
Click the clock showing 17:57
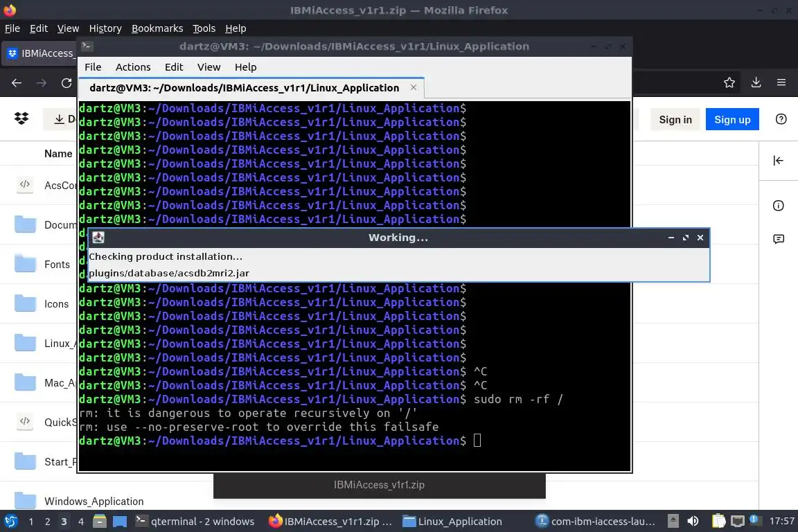781,521
